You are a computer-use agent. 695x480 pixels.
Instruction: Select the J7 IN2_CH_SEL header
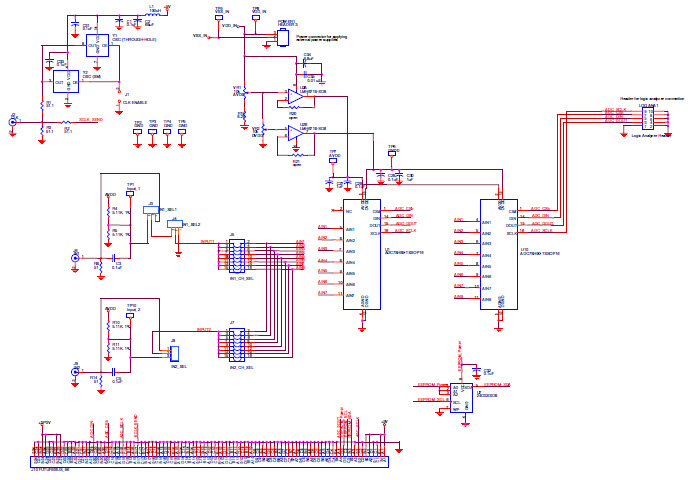[237, 345]
